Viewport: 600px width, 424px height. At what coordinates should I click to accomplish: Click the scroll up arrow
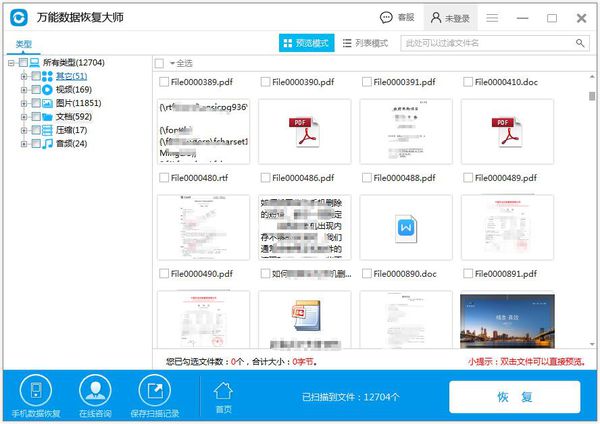[592, 77]
